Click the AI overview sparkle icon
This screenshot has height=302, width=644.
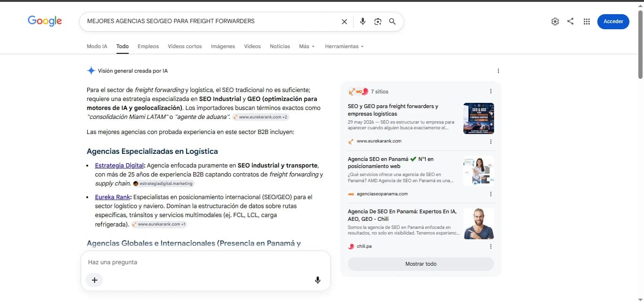click(91, 71)
